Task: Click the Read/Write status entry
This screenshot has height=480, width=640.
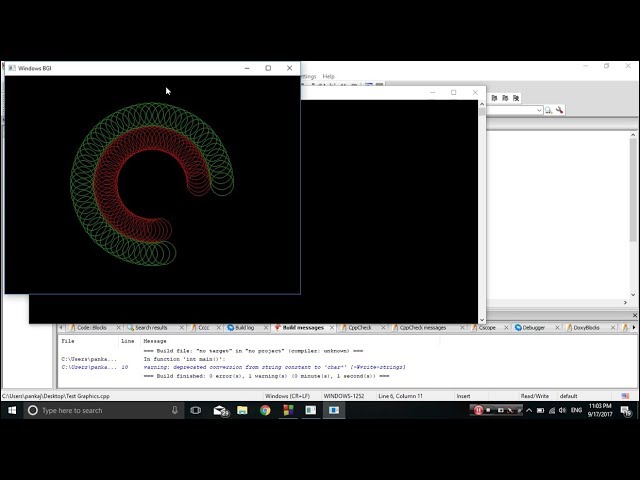Action: tap(535, 396)
